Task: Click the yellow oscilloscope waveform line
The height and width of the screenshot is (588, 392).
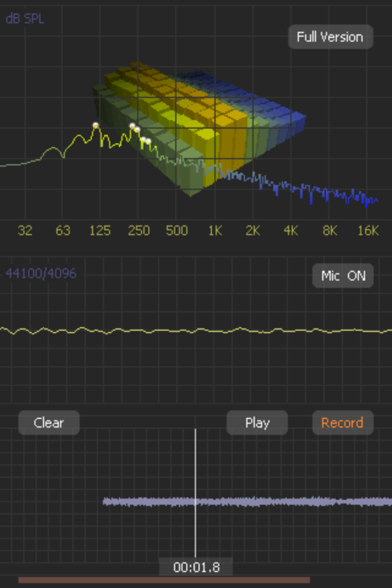Action: point(196,331)
